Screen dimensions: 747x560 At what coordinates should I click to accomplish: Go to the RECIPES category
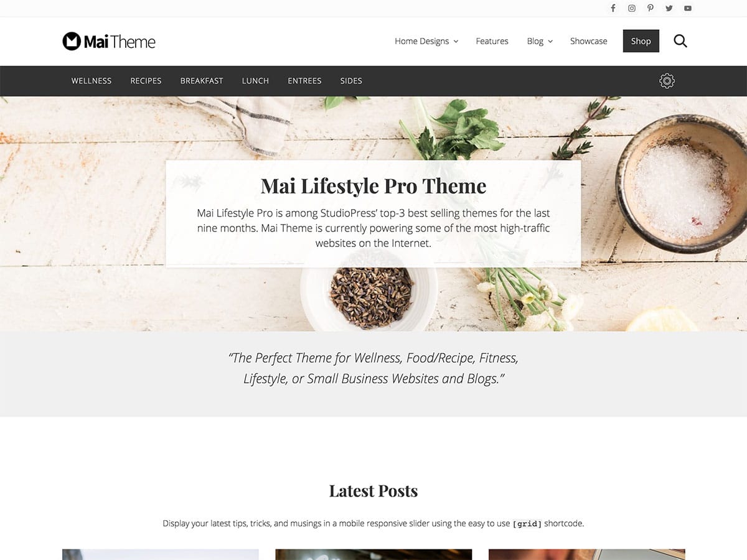146,81
